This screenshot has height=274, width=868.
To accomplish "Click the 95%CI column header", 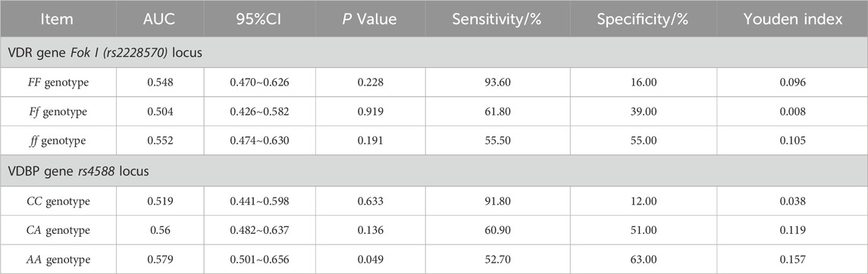I will pos(259,19).
